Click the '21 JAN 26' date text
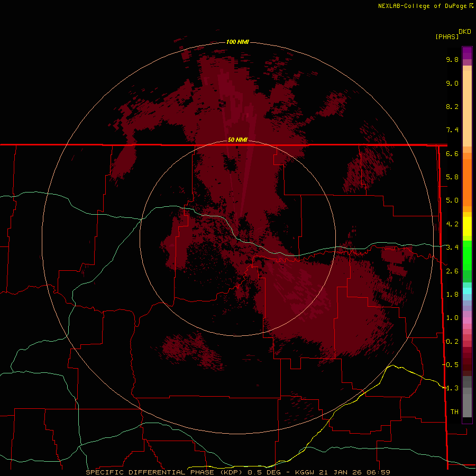The height and width of the screenshot is (476, 476). click(x=341, y=472)
